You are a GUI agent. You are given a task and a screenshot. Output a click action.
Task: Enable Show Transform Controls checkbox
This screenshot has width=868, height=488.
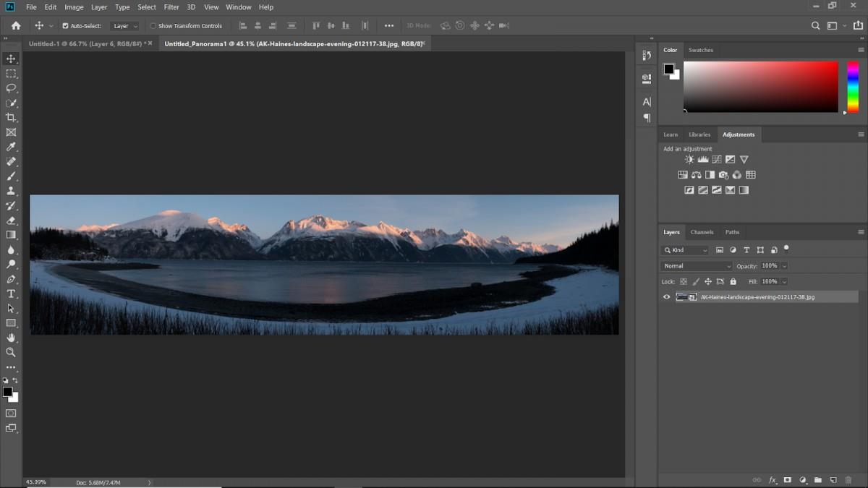[x=153, y=26]
